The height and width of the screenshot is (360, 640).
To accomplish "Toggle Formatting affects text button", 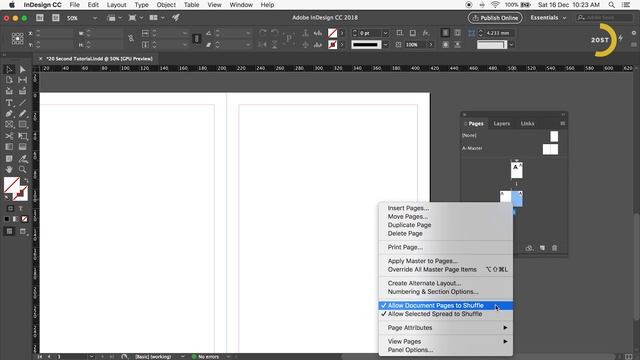I will [21, 208].
